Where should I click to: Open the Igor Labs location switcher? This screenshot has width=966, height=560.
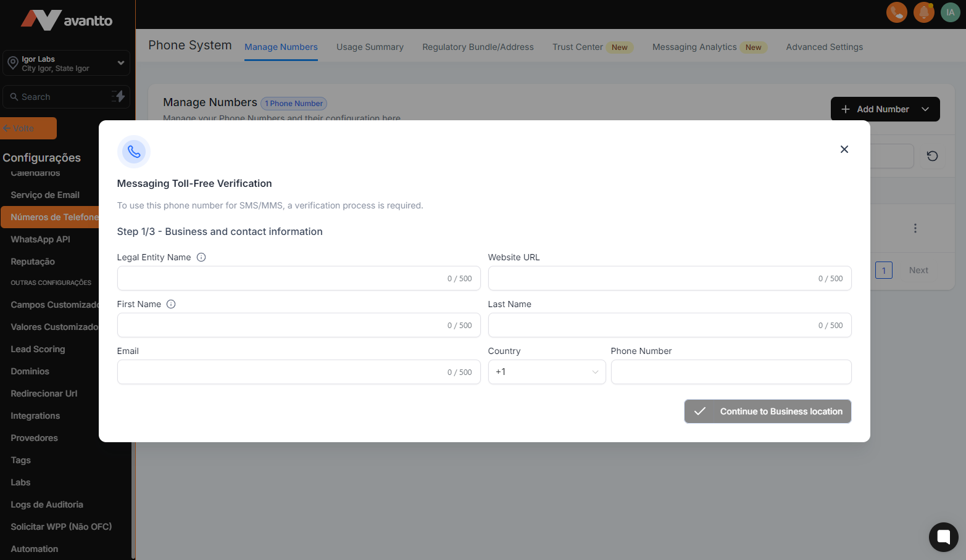[66, 63]
